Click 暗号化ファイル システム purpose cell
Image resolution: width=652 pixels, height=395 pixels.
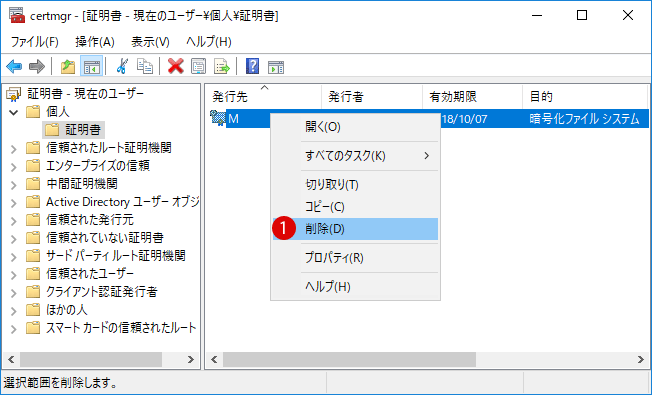584,119
